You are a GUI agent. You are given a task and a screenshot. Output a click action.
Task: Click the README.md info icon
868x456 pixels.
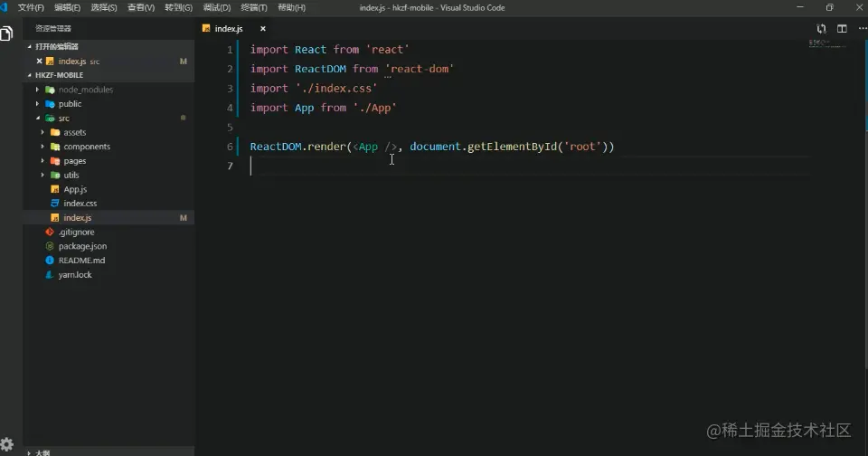tap(50, 261)
